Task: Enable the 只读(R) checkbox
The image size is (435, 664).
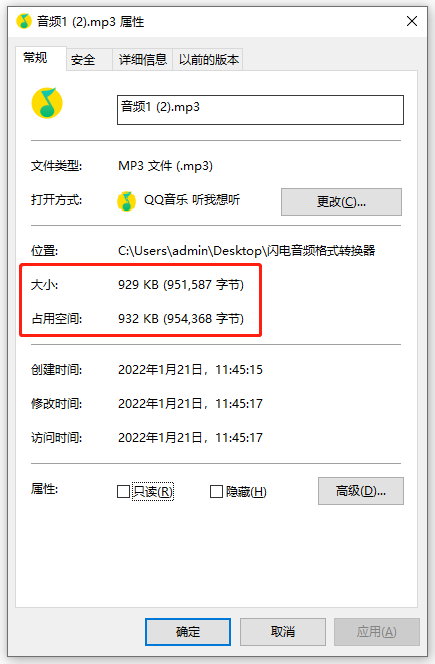Action: tap(123, 492)
